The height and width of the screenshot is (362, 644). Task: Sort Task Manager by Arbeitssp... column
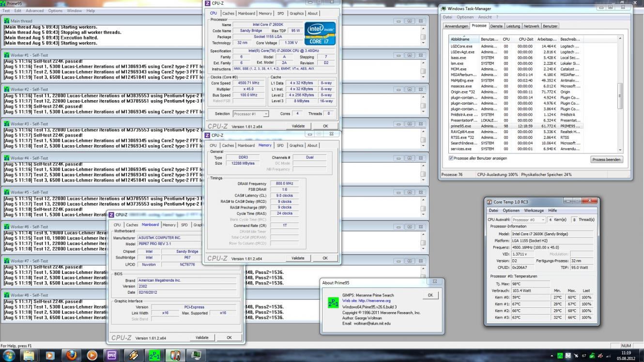[547, 39]
